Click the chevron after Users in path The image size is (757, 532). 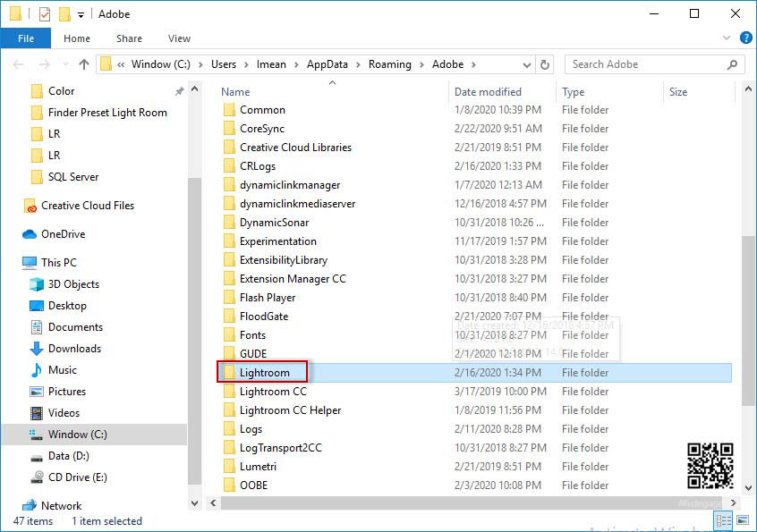(x=246, y=64)
